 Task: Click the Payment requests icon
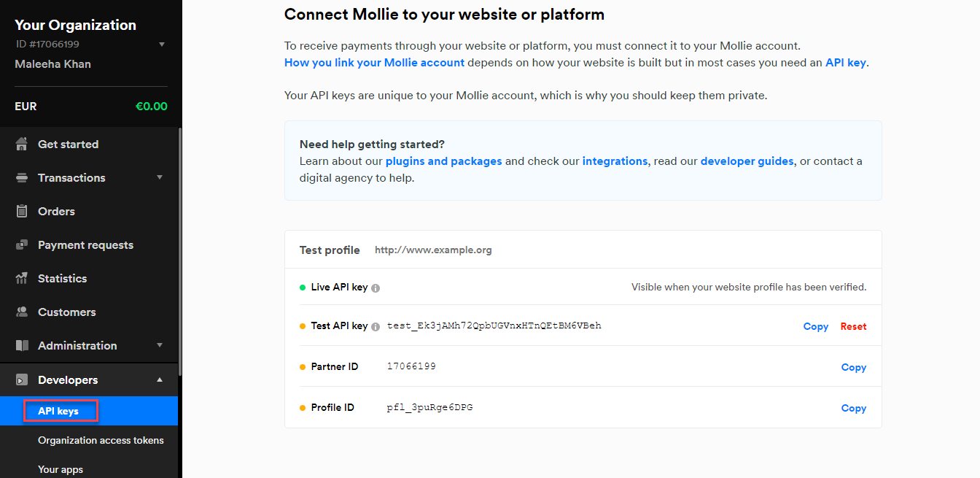(x=22, y=244)
